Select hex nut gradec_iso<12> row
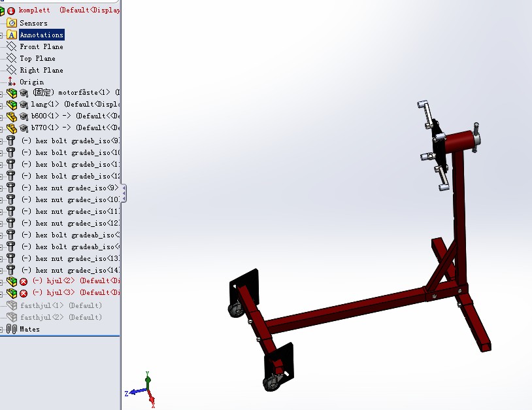This screenshot has width=532, height=410. click(x=71, y=223)
